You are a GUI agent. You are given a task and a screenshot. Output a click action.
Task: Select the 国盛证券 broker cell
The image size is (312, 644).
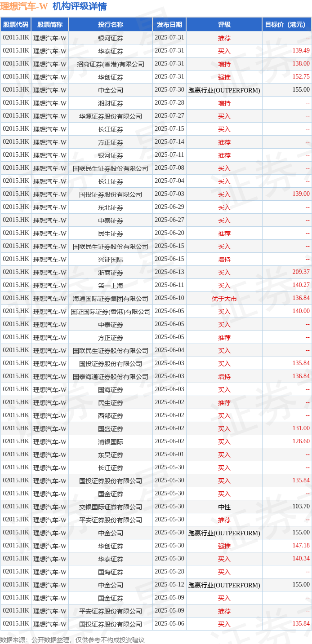(110, 429)
